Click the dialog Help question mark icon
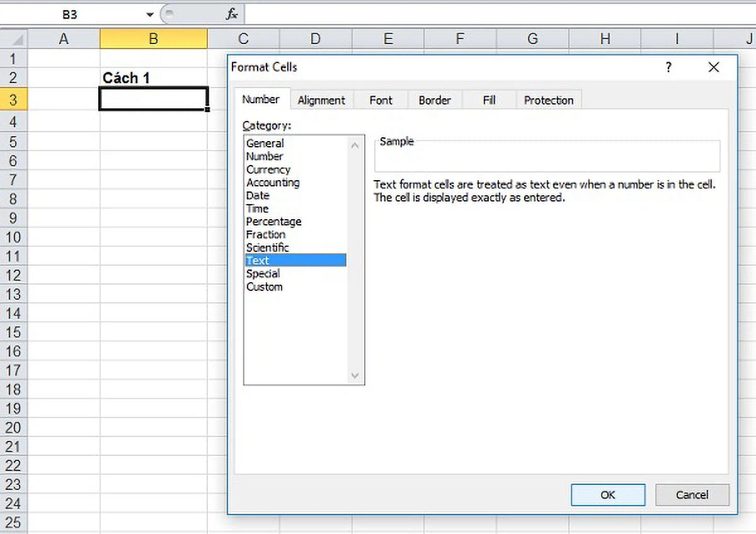 click(x=668, y=67)
